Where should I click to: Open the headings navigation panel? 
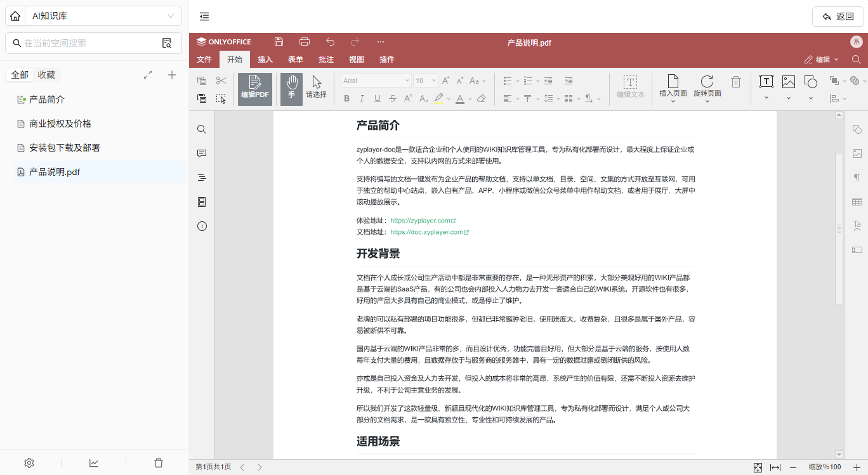pos(202,178)
